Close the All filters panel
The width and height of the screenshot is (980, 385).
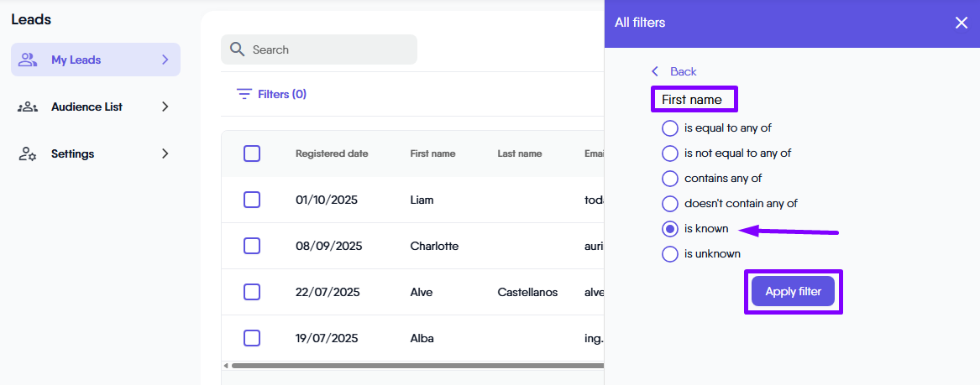pyautogui.click(x=962, y=23)
